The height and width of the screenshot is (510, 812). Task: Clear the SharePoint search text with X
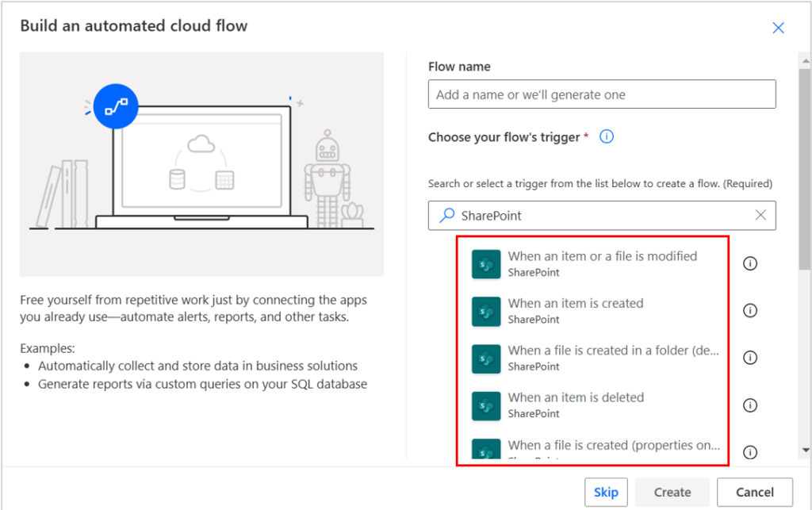[x=760, y=215]
